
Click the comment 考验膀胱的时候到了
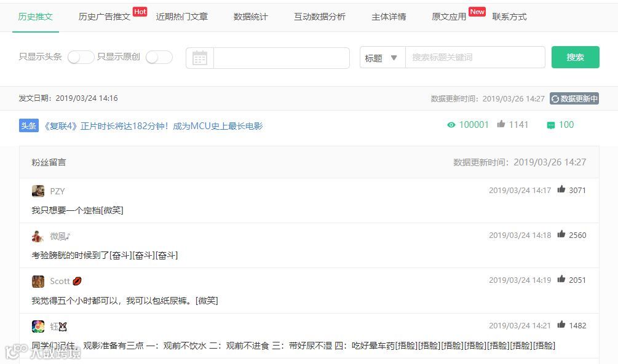tap(105, 255)
